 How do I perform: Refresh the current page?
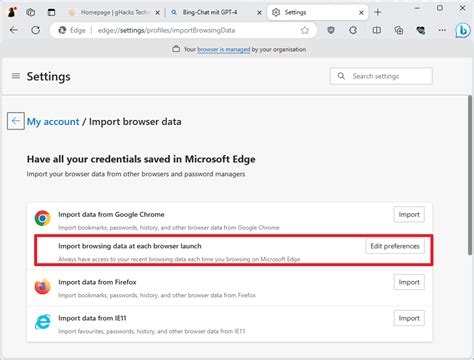click(x=36, y=30)
